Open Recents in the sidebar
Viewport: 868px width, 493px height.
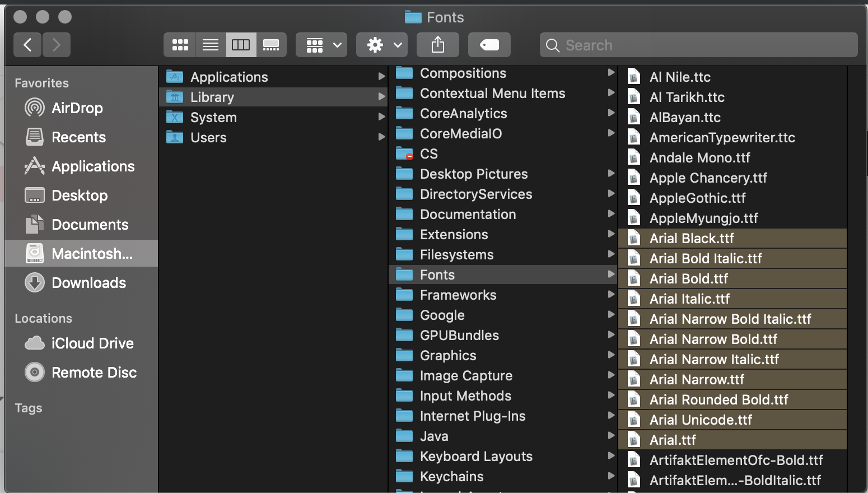(x=81, y=137)
